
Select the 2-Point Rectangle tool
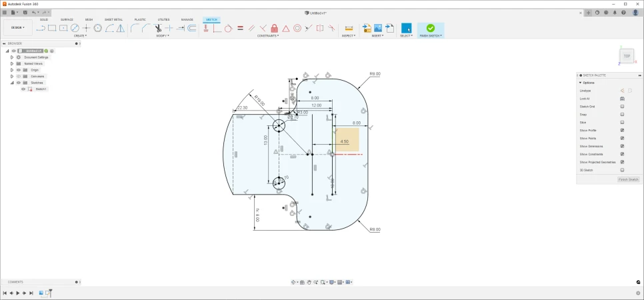[52, 28]
